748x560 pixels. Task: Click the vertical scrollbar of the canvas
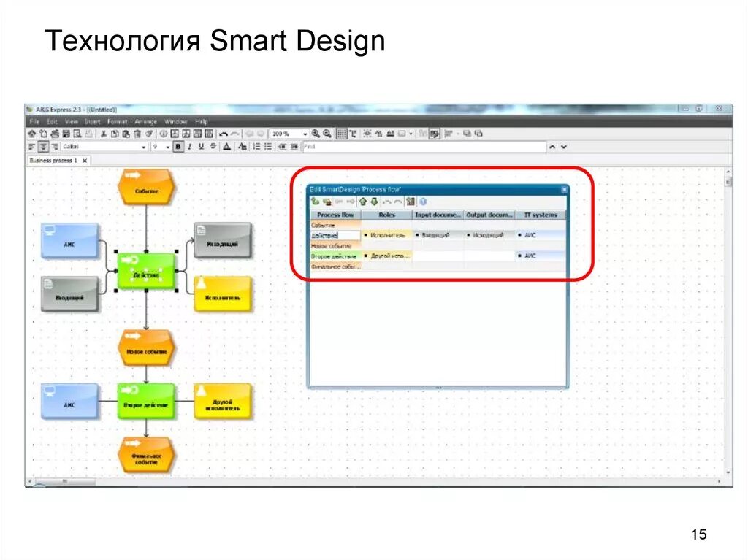728,322
